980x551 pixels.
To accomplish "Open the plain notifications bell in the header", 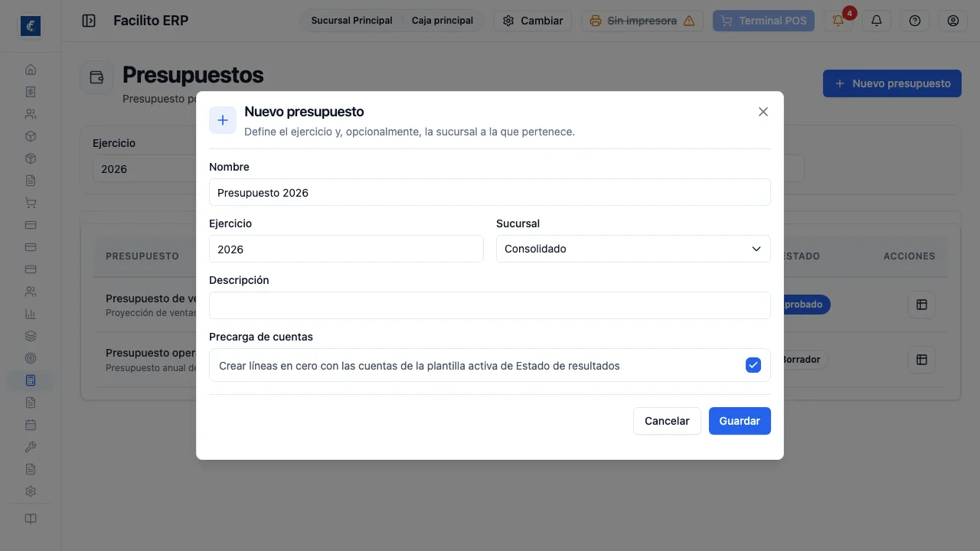I will pyautogui.click(x=877, y=21).
